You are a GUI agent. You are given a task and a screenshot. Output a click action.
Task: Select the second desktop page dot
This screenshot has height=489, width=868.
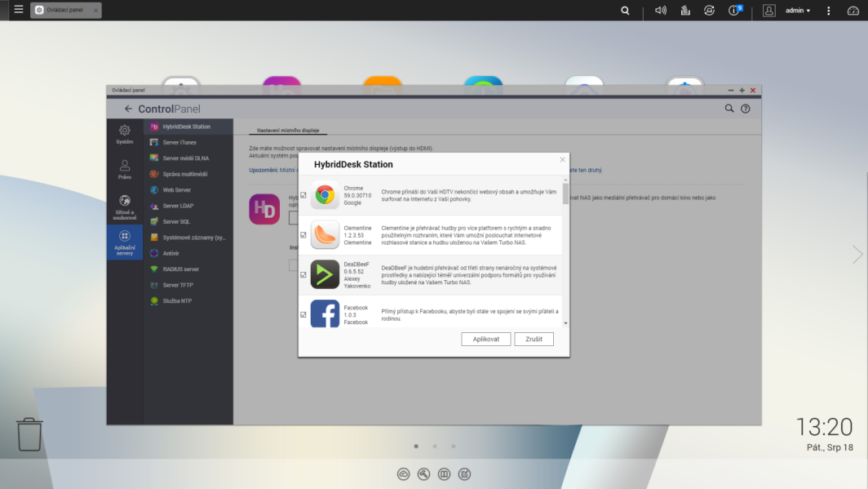[x=435, y=447]
